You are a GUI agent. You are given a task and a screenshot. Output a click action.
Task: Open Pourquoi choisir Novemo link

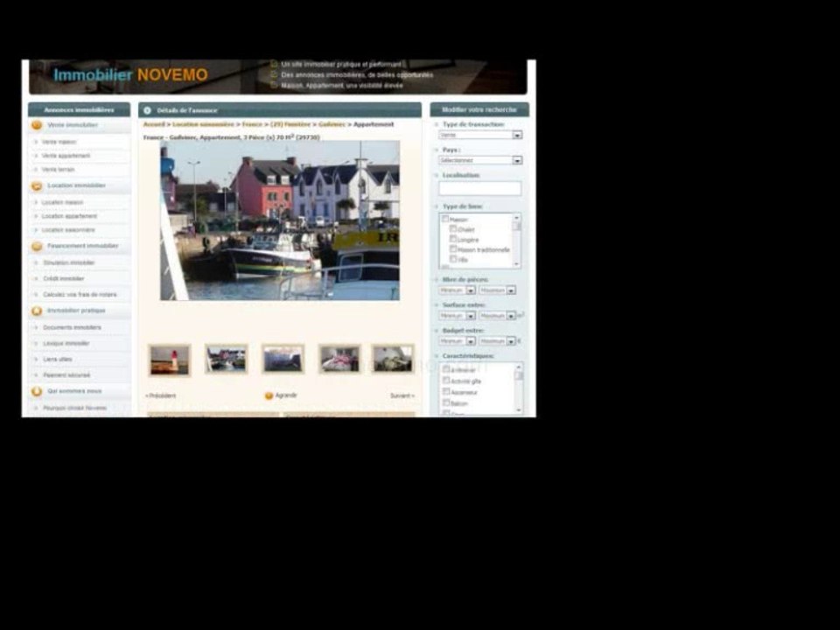point(74,409)
